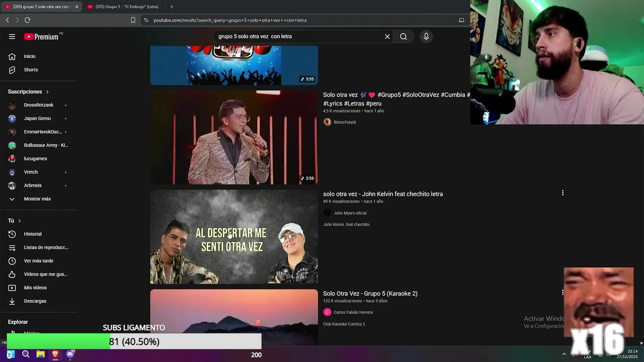The width and height of the screenshot is (644, 362).
Task: Open File Explorer from taskbar
Action: (40, 354)
